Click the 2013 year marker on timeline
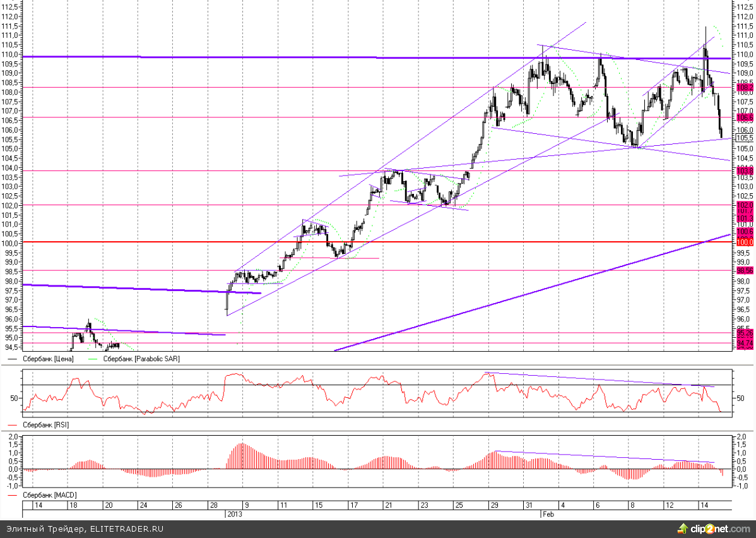The height and width of the screenshot is (538, 756). coord(234,514)
